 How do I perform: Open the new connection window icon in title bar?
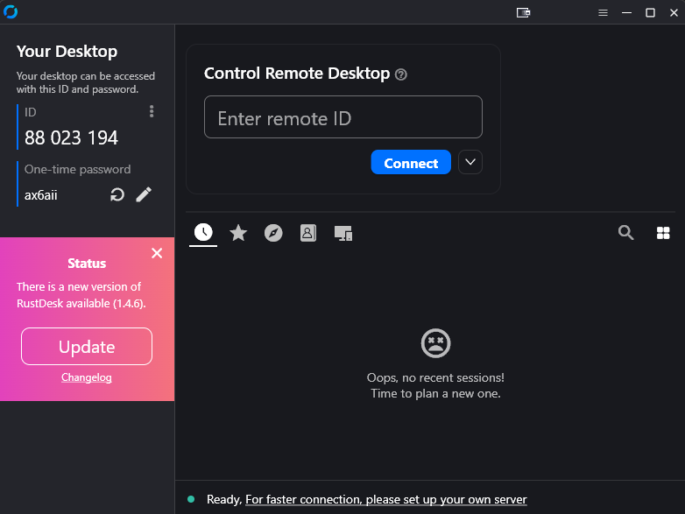click(522, 13)
